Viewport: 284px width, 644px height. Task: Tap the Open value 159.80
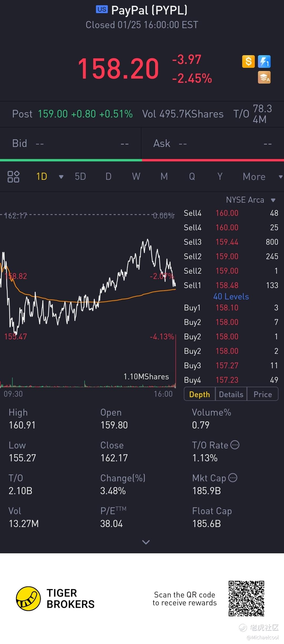click(x=114, y=425)
